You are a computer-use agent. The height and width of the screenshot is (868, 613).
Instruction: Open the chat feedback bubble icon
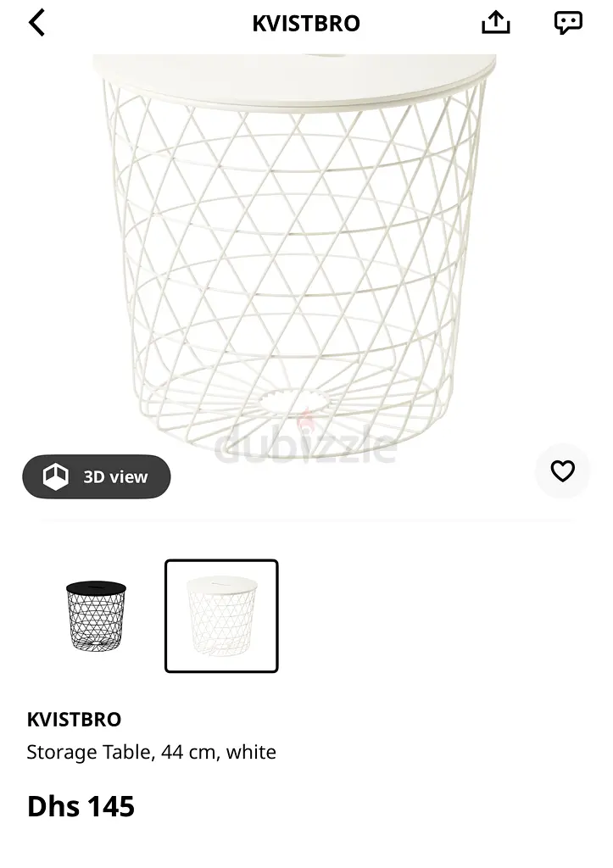click(x=568, y=23)
